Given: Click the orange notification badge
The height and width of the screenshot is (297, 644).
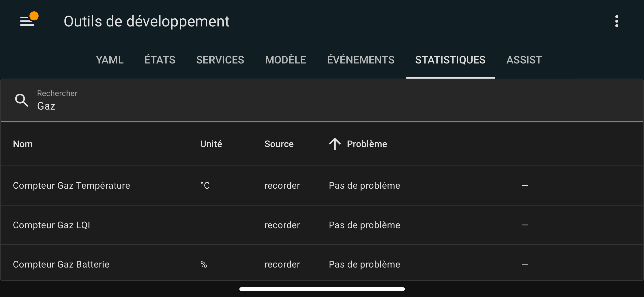Looking at the screenshot, I should (34, 16).
